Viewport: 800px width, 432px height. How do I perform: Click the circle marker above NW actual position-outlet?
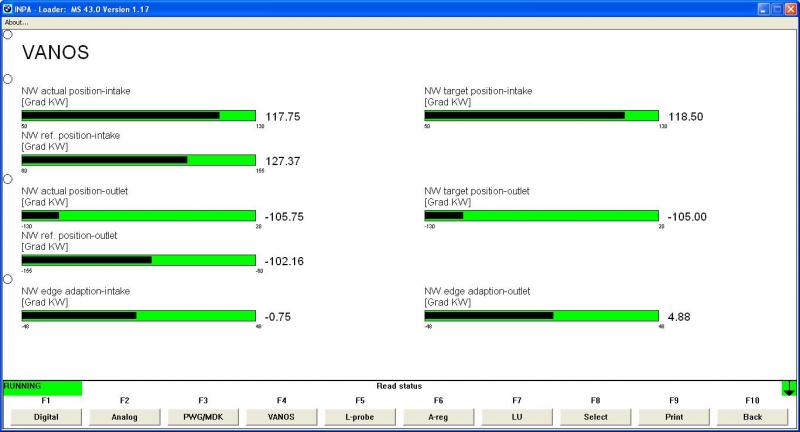pyautogui.click(x=8, y=179)
